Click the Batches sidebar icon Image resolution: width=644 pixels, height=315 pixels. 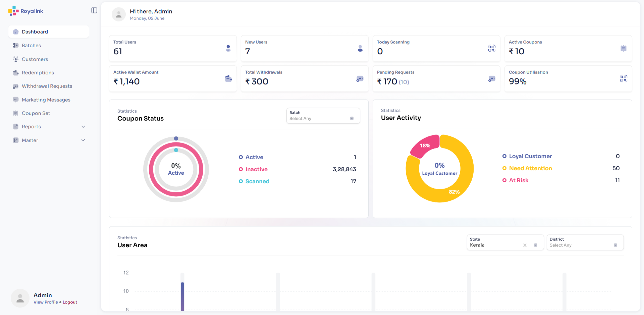(x=16, y=46)
